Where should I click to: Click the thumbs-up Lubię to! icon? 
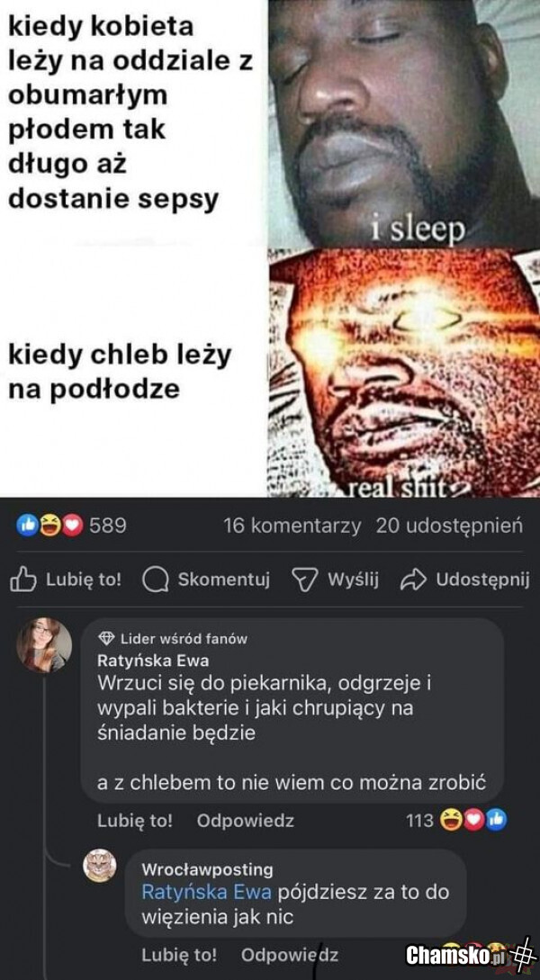(x=23, y=580)
